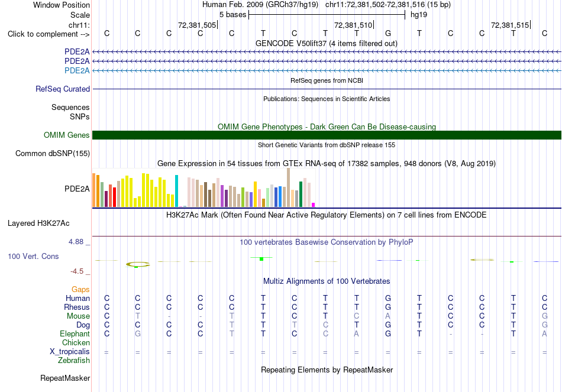Viewport: 562px width, 392px height.
Task: Click the chr11: ruler label
Action: coord(79,25)
